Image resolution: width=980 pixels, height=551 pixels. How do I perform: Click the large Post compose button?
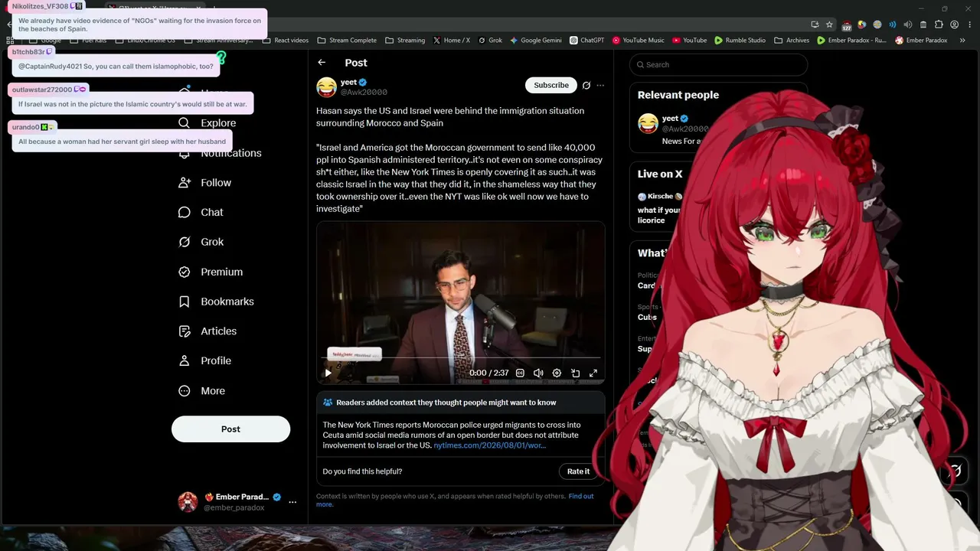click(x=230, y=429)
